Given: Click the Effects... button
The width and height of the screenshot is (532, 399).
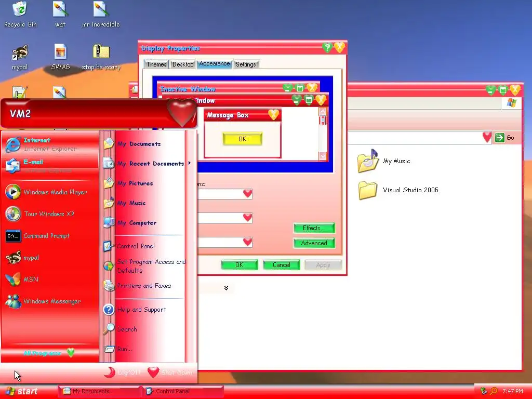Looking at the screenshot, I should tap(314, 228).
